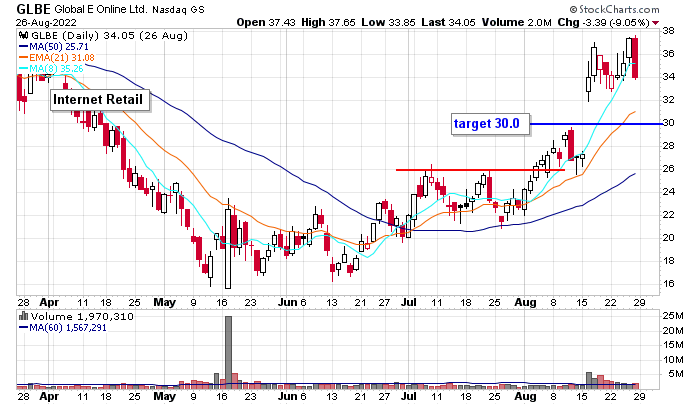
Task: Click the dark blue MA(50) legend line sample
Action: 23,47
